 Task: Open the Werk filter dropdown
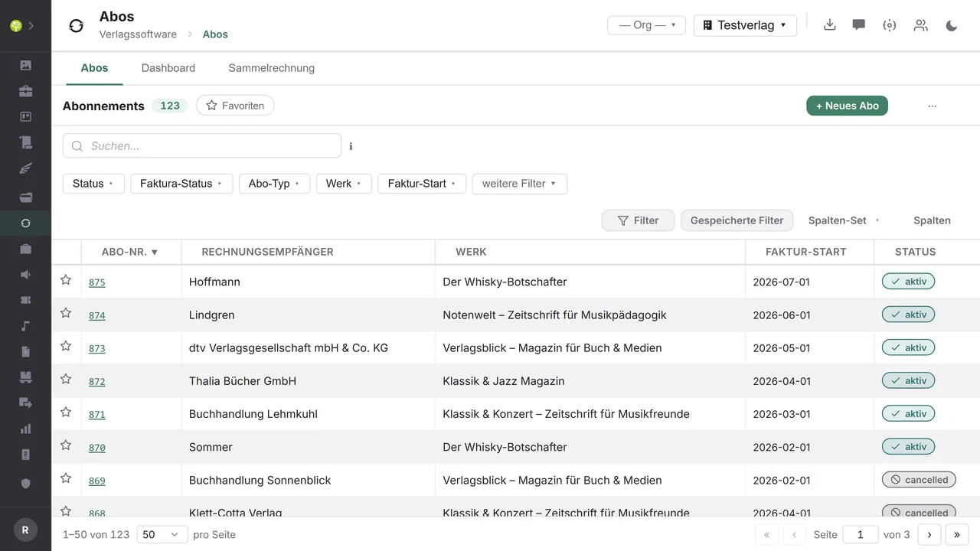pos(344,184)
